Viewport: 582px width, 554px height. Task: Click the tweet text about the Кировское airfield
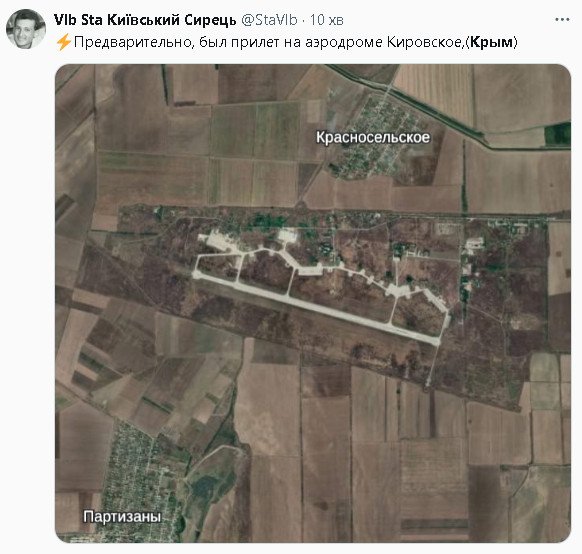[x=286, y=42]
